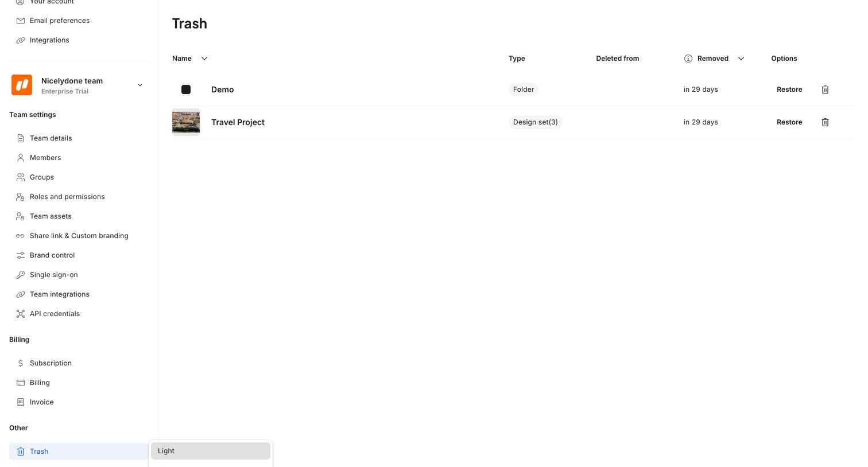Open Team integrations page
Image resolution: width=868 pixels, height=467 pixels.
tap(79, 294)
